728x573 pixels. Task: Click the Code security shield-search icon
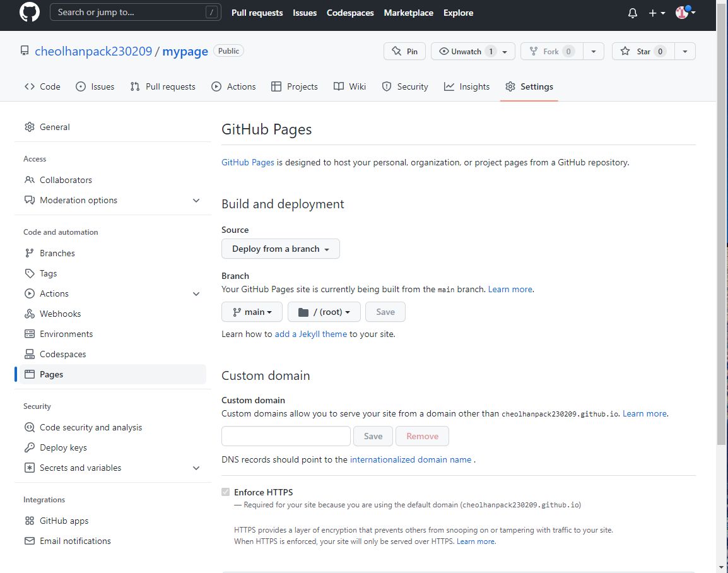pos(29,427)
